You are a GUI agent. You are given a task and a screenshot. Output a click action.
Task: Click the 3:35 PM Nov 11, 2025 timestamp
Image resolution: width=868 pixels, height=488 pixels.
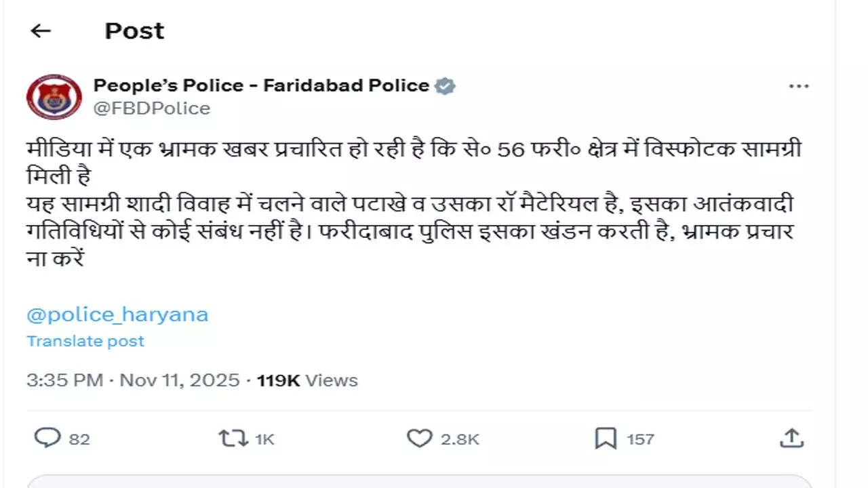click(x=133, y=380)
